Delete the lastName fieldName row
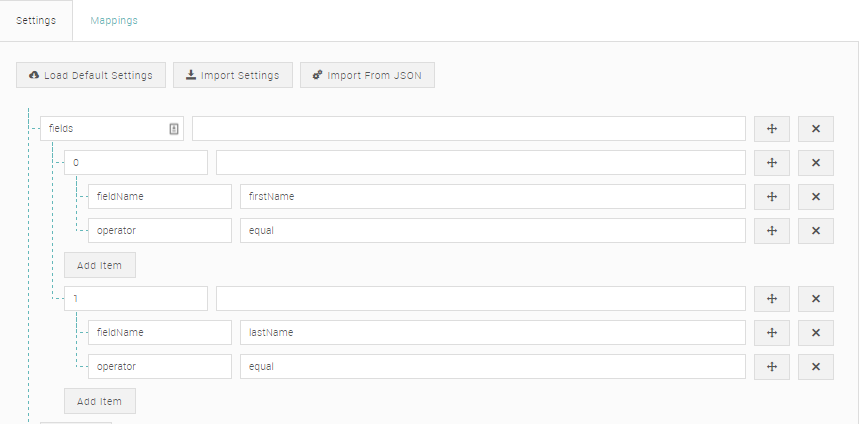867x424 pixels. coord(816,333)
